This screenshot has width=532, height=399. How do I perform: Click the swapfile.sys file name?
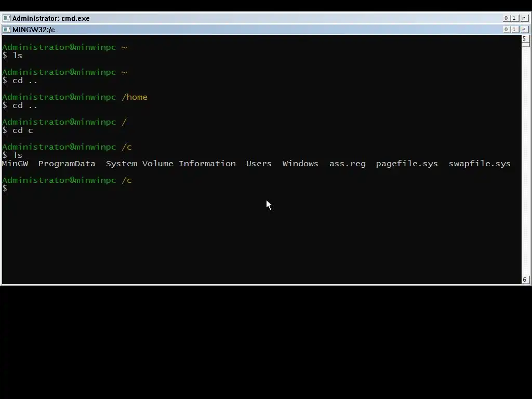480,164
